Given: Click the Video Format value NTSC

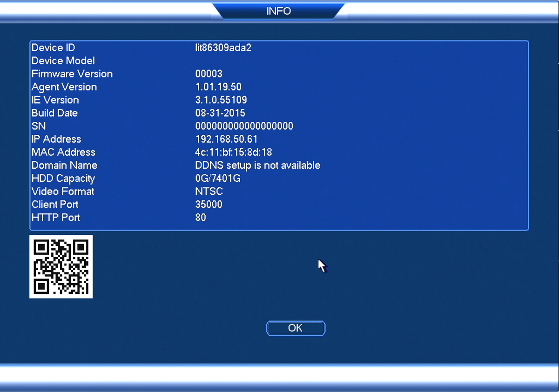Looking at the screenshot, I should click(209, 191).
